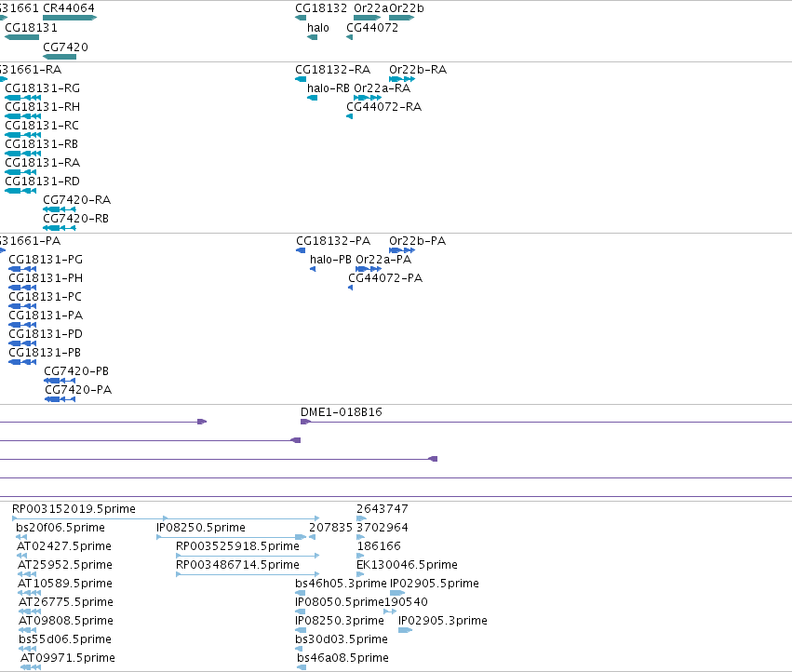Screen dimensions: 792x672
Task: Select transcript CG18131-RG
Action: (x=43, y=87)
